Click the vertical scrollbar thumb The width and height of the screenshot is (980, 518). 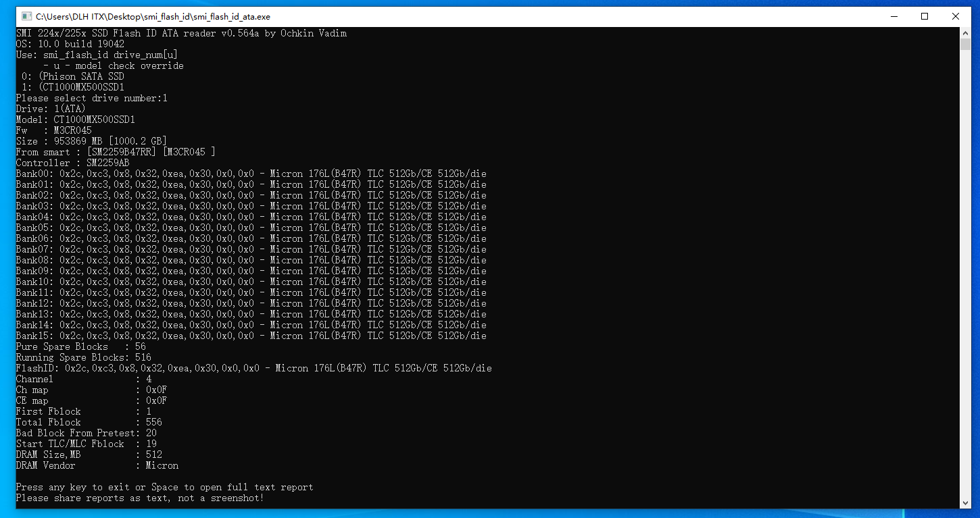(965, 45)
